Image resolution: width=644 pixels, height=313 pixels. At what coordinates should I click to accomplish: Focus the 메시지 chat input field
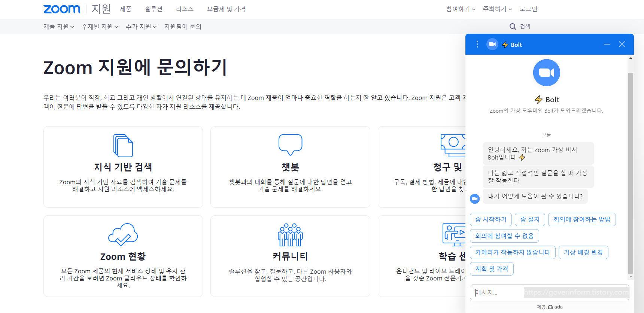pos(549,292)
